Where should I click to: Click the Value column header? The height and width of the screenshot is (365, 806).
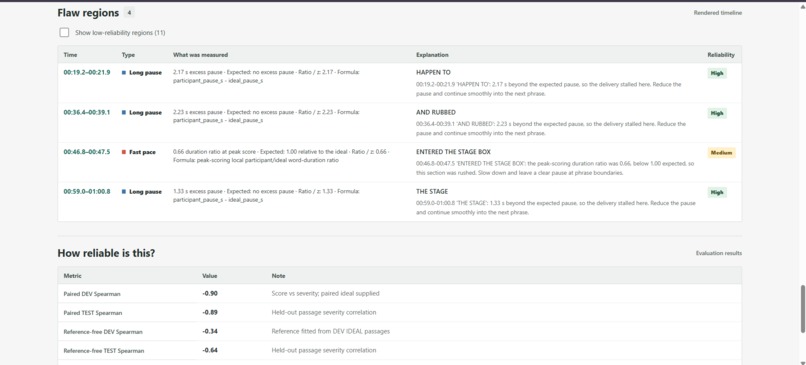(210, 276)
